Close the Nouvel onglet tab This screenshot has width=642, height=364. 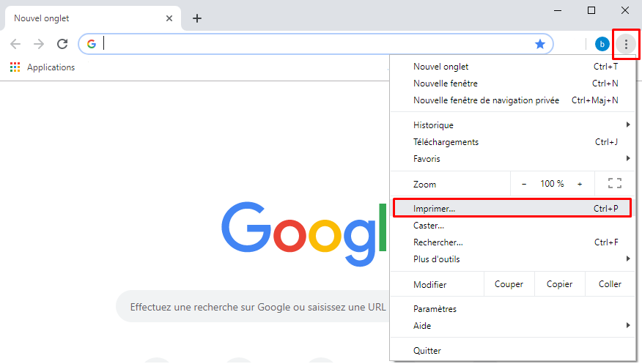pyautogui.click(x=169, y=18)
